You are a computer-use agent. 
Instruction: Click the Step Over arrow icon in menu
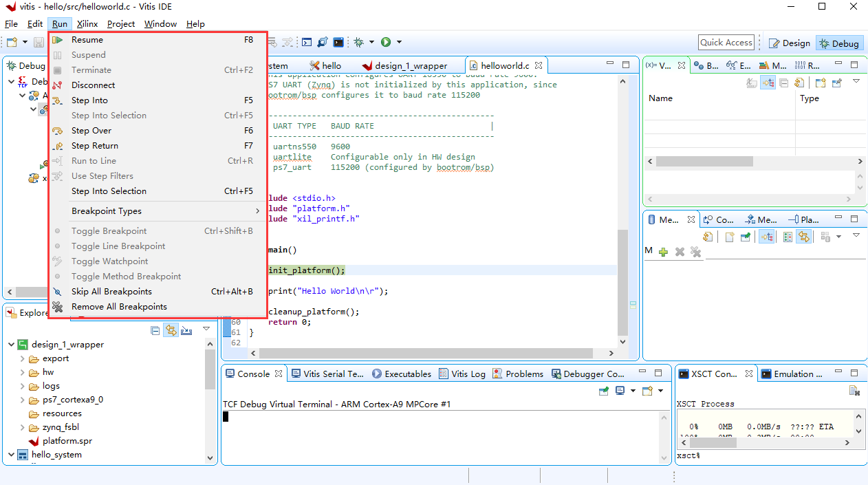58,131
